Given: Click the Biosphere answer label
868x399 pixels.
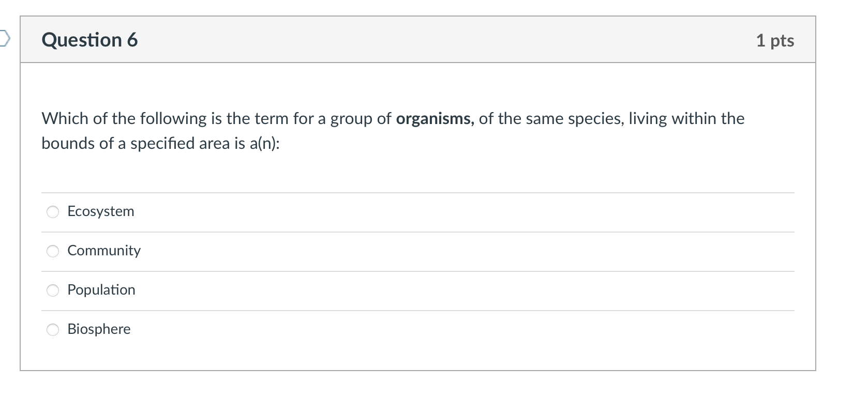Looking at the screenshot, I should [x=99, y=329].
